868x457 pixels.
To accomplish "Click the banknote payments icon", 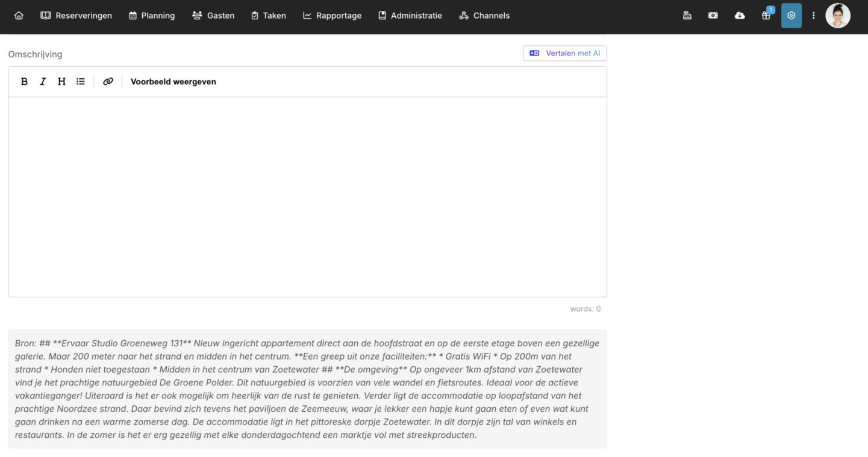I will 713,16.
